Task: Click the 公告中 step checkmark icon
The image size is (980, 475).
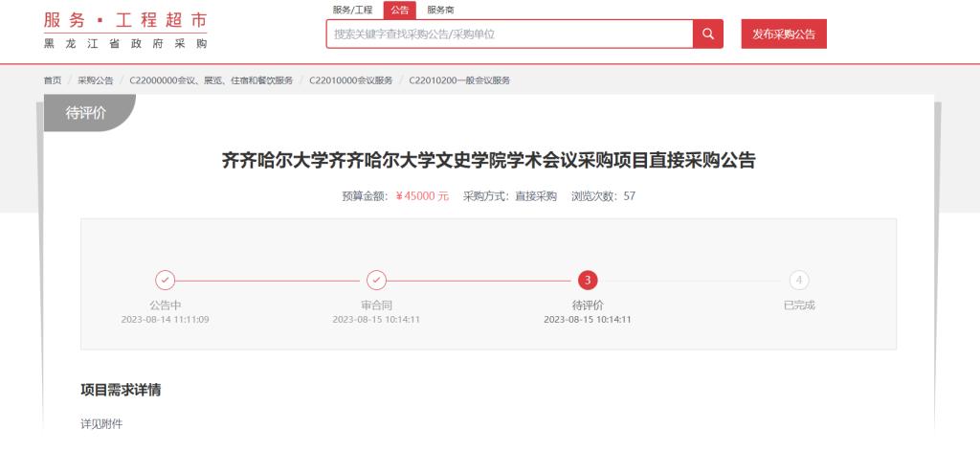Action: pyautogui.click(x=166, y=280)
